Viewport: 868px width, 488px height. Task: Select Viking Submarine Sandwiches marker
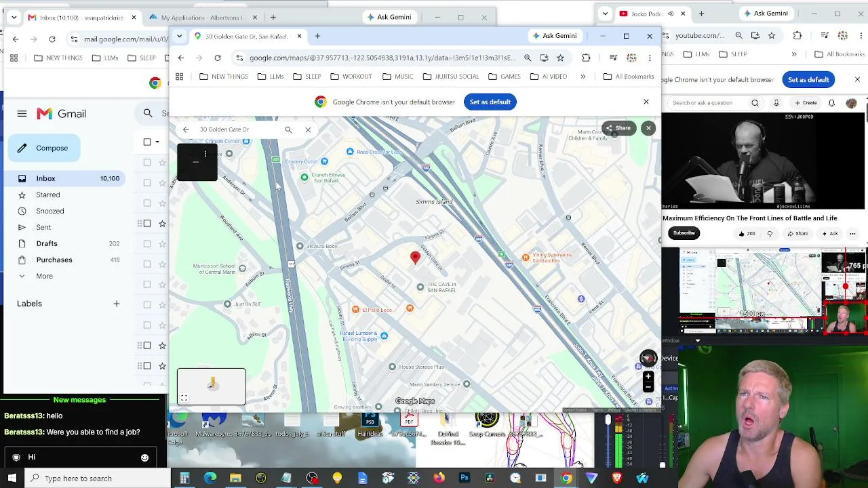[526, 258]
